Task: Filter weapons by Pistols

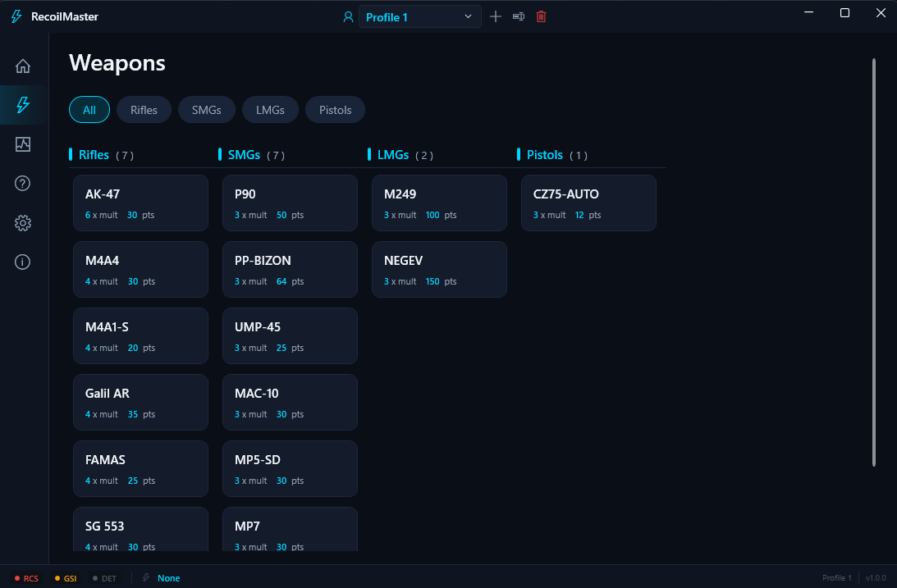Action: [335, 110]
